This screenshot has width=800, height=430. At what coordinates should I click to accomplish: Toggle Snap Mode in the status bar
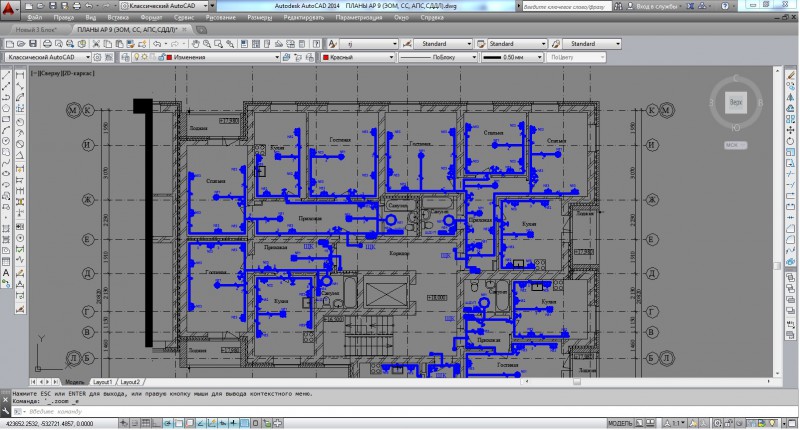(135, 423)
